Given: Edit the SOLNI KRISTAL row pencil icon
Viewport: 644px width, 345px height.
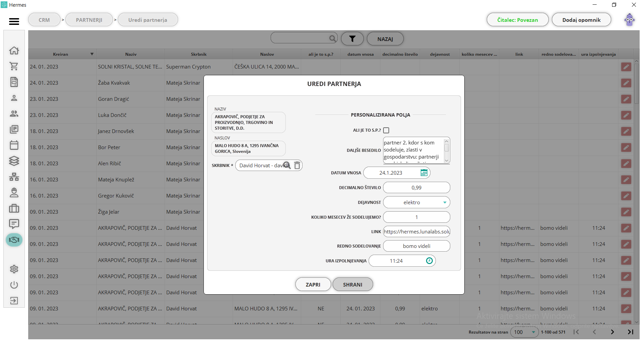Looking at the screenshot, I should (x=626, y=67).
